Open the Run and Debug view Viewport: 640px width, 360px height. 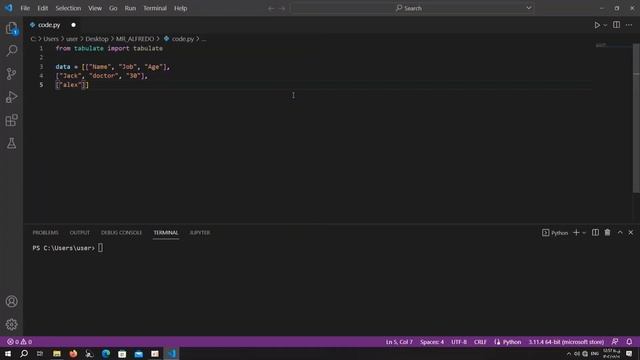coord(11,97)
